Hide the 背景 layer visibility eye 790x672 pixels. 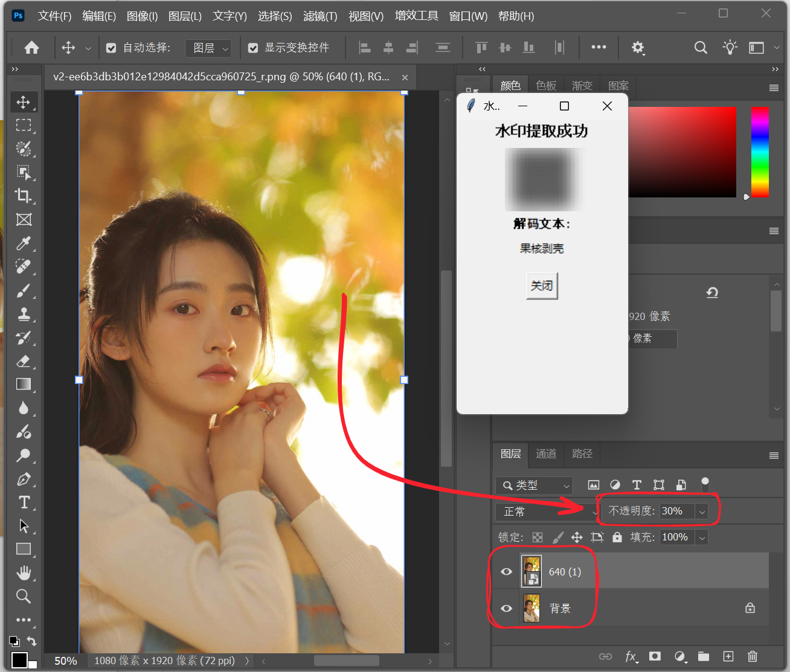click(506, 608)
